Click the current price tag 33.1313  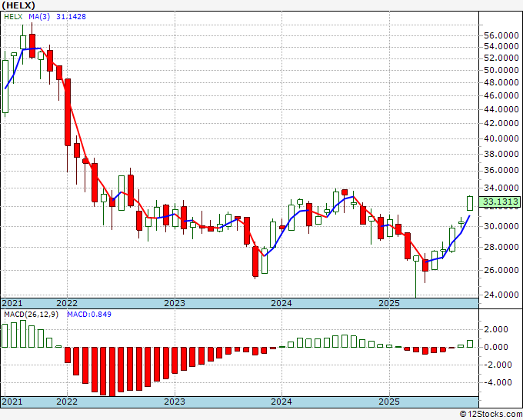pyautogui.click(x=499, y=202)
